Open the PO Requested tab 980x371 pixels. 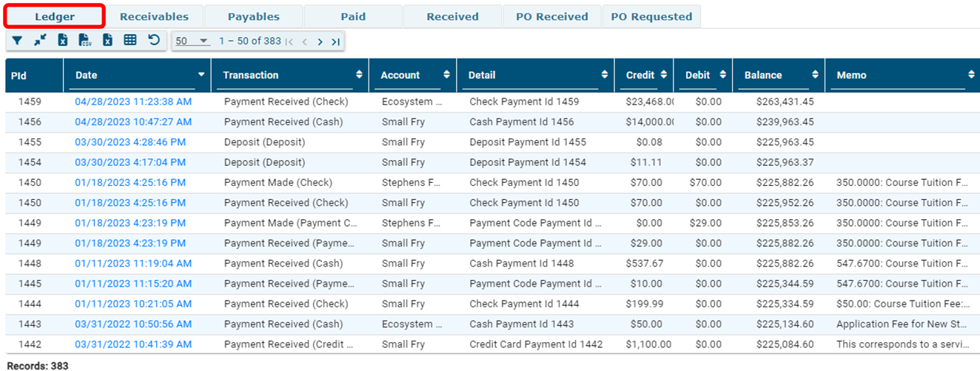point(651,16)
